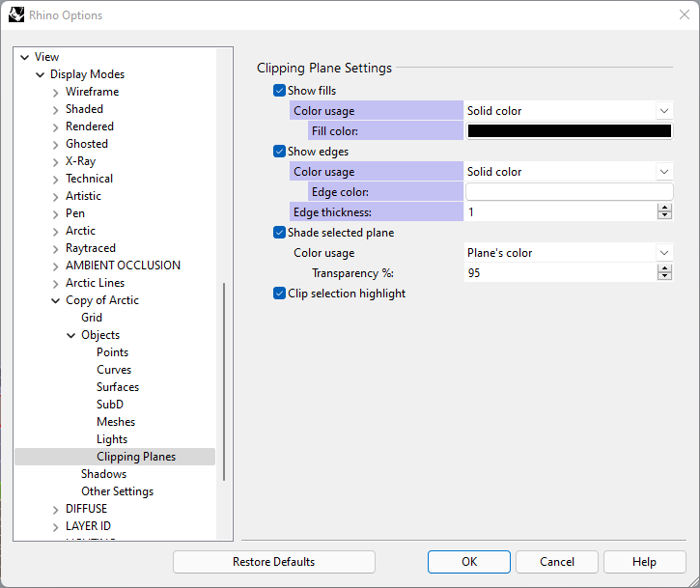700x588 pixels.
Task: Collapse the Copy of Arctic node
Action: pyautogui.click(x=55, y=301)
